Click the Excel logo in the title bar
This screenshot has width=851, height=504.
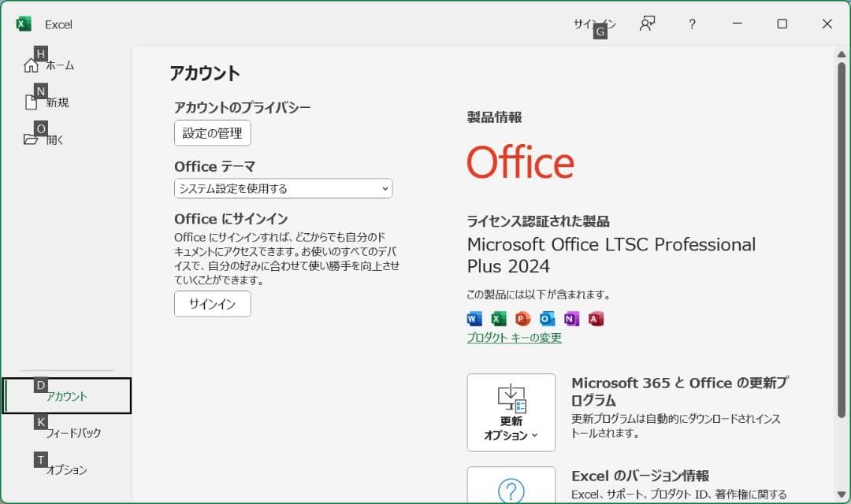[x=24, y=24]
